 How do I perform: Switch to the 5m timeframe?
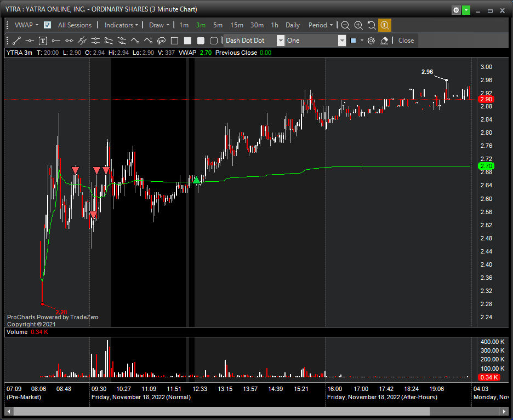[x=218, y=25]
